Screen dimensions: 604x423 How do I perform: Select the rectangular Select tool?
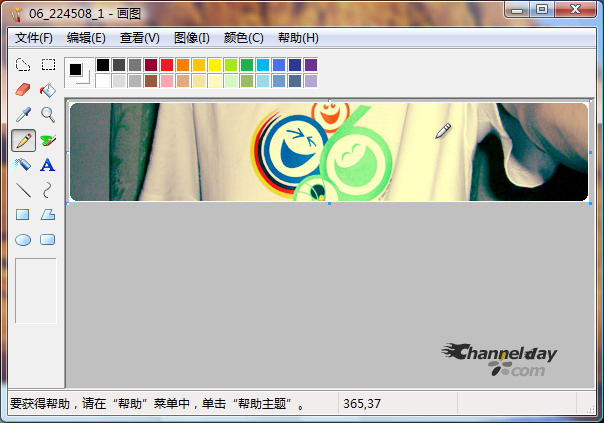pyautogui.click(x=48, y=65)
